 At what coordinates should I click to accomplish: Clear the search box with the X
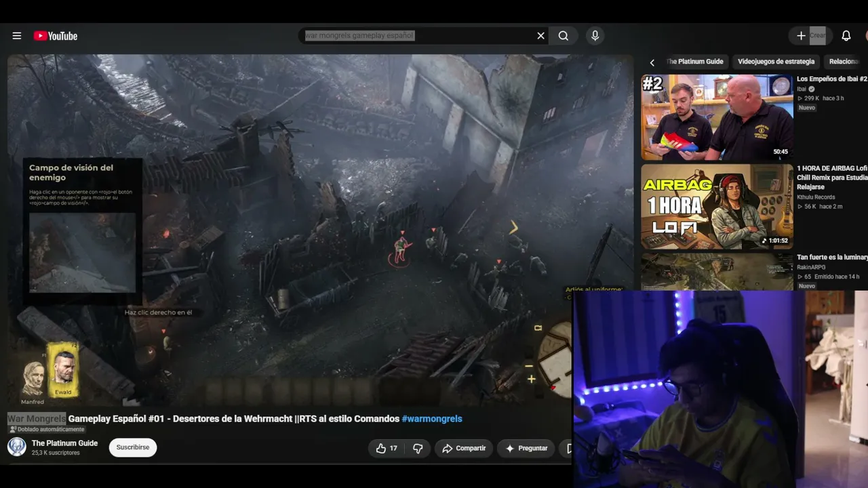coord(540,36)
